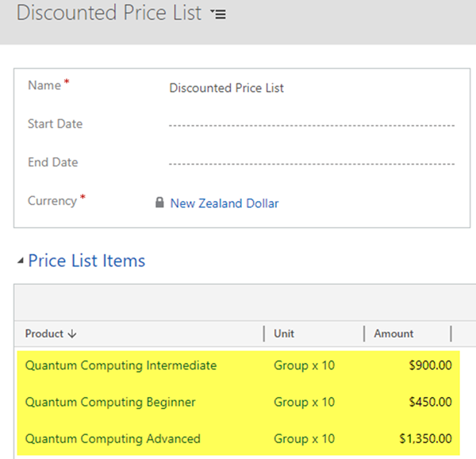This screenshot has width=476, height=459.
Task: Collapse the Price List Items section triangle
Action: coord(20,262)
